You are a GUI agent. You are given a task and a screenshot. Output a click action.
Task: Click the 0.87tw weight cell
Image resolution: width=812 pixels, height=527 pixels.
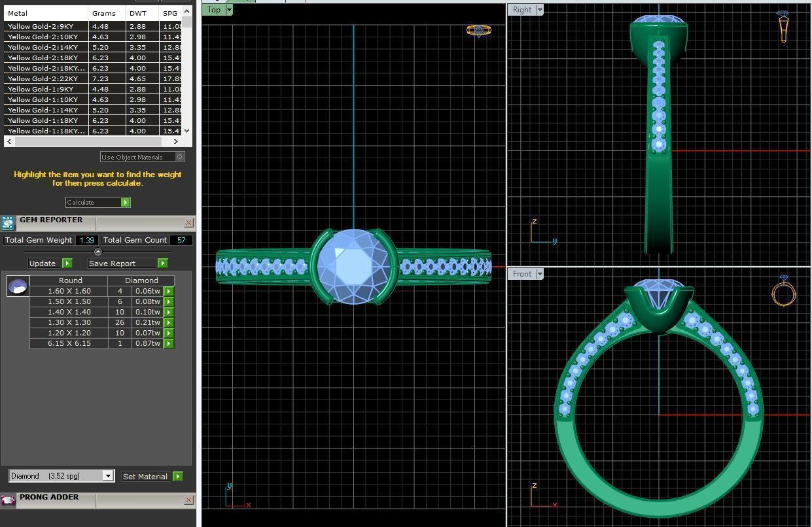148,343
